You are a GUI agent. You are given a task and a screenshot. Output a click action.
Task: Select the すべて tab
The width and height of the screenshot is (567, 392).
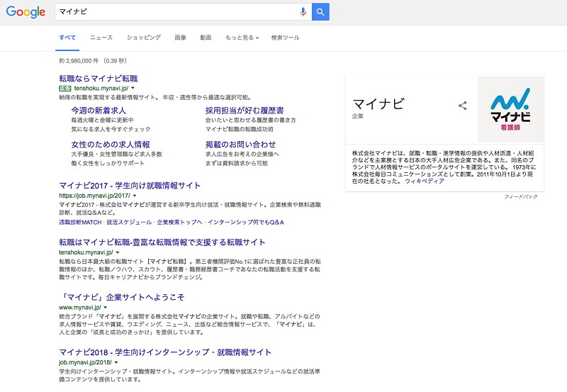(x=67, y=38)
